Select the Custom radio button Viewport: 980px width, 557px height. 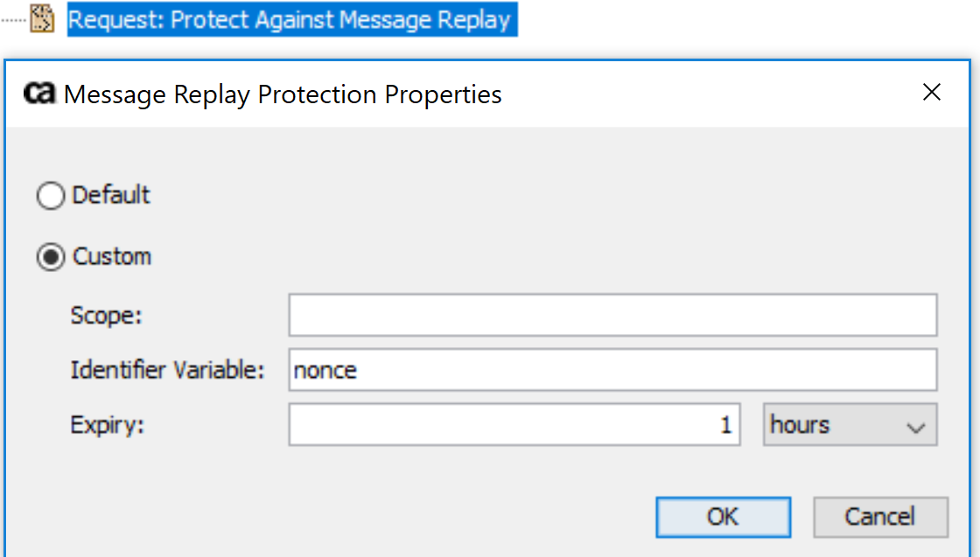50,256
